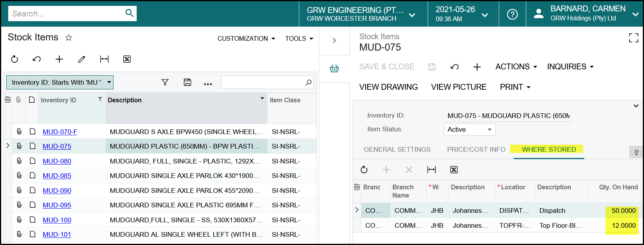644x245 pixels.
Task: Click fit-to-width columns icon in left toolbar
Action: point(104,59)
